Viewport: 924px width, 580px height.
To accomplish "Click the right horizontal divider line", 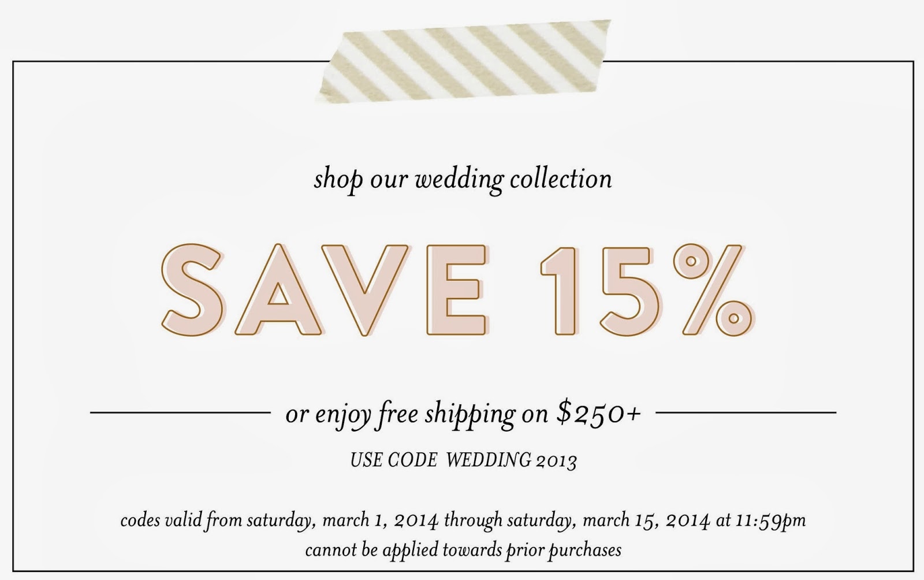I will [746, 412].
